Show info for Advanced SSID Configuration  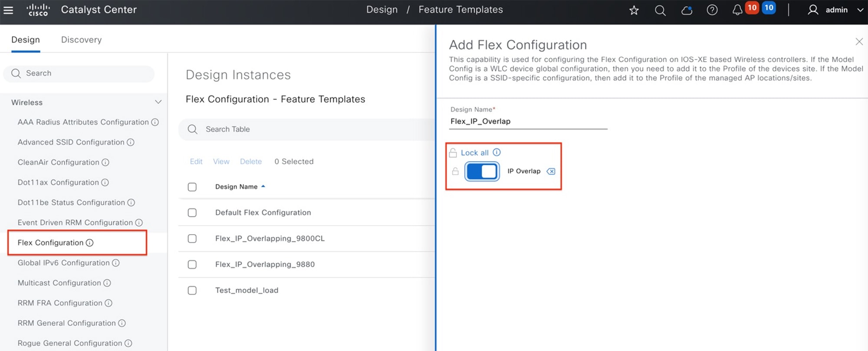[x=130, y=142]
